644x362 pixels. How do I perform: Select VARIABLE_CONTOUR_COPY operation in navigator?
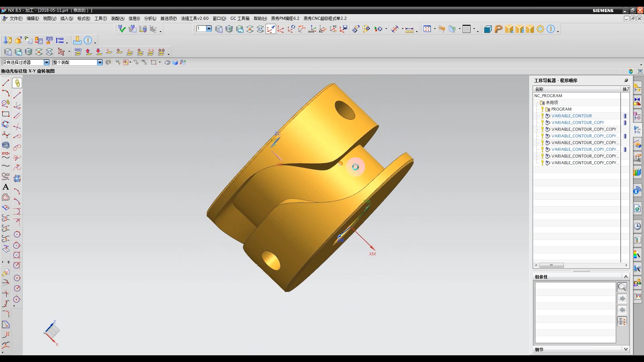pyautogui.click(x=578, y=122)
